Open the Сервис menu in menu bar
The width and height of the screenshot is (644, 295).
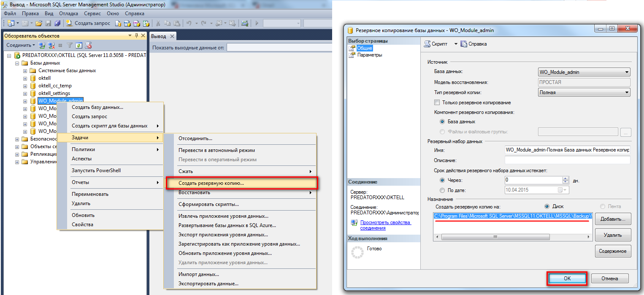[92, 14]
